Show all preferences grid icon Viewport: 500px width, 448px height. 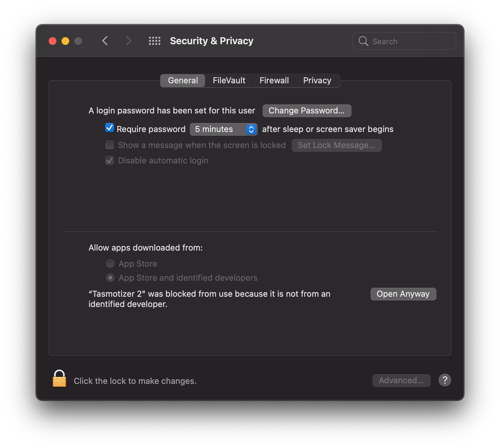[x=154, y=41]
